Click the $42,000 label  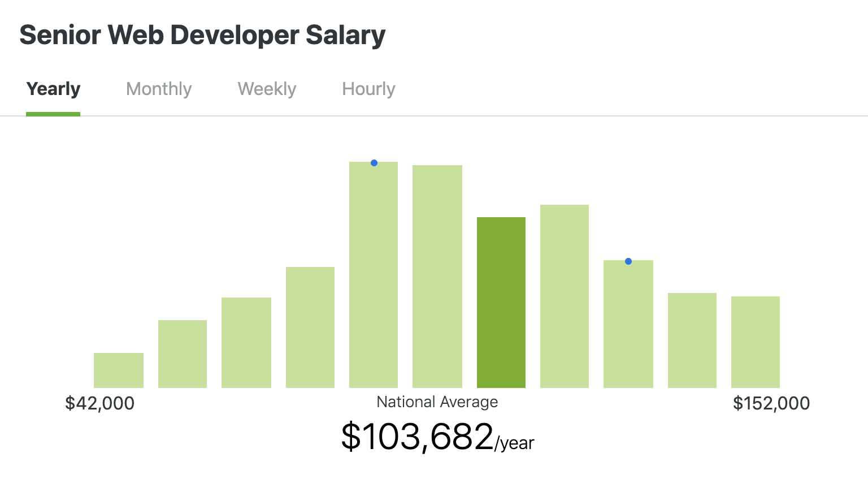click(100, 403)
